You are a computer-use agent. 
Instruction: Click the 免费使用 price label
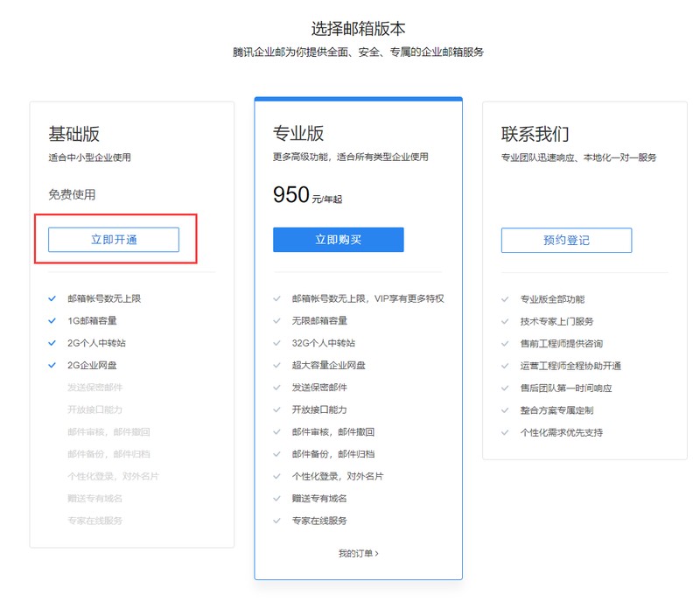72,194
